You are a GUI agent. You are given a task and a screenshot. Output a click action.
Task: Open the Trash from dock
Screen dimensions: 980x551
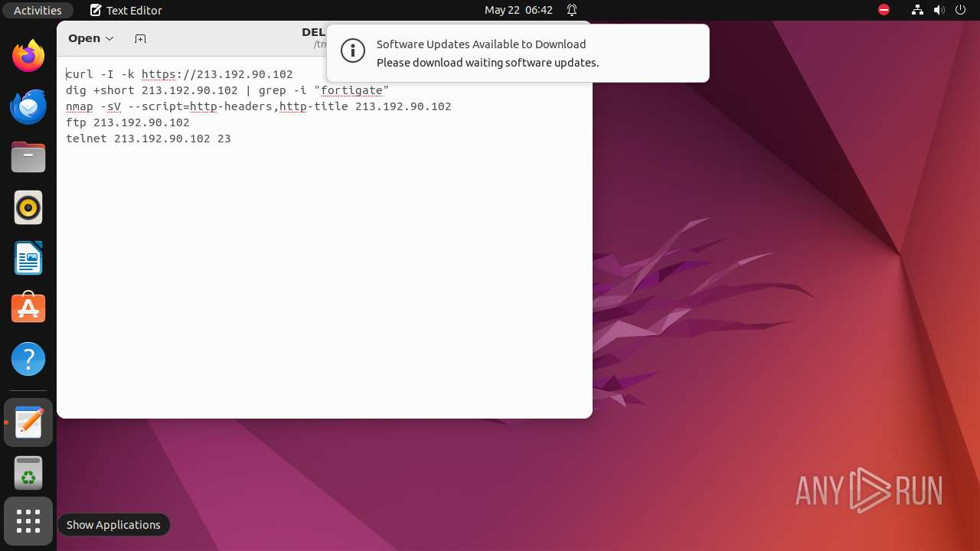coord(28,473)
